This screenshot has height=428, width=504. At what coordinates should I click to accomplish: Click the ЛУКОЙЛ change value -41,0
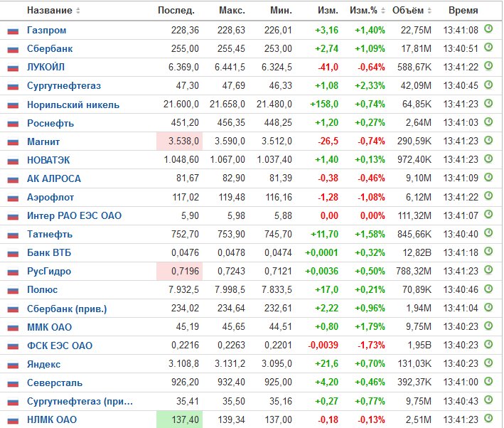point(328,68)
